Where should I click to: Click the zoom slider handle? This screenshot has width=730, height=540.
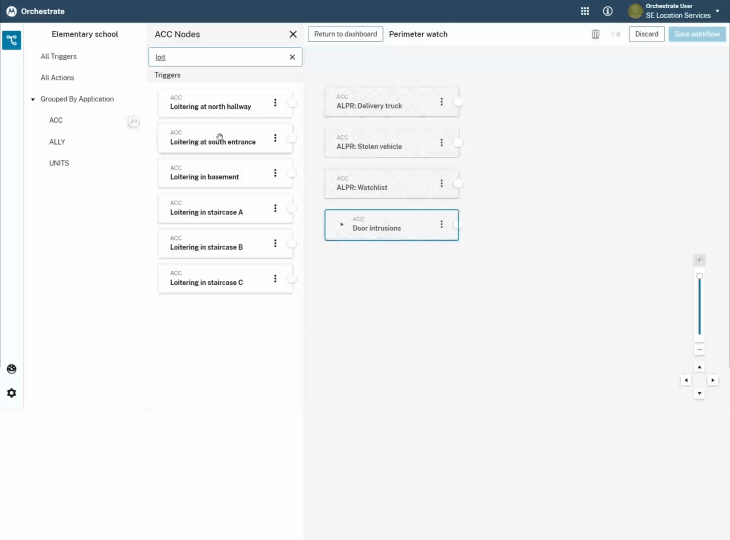coord(699,276)
